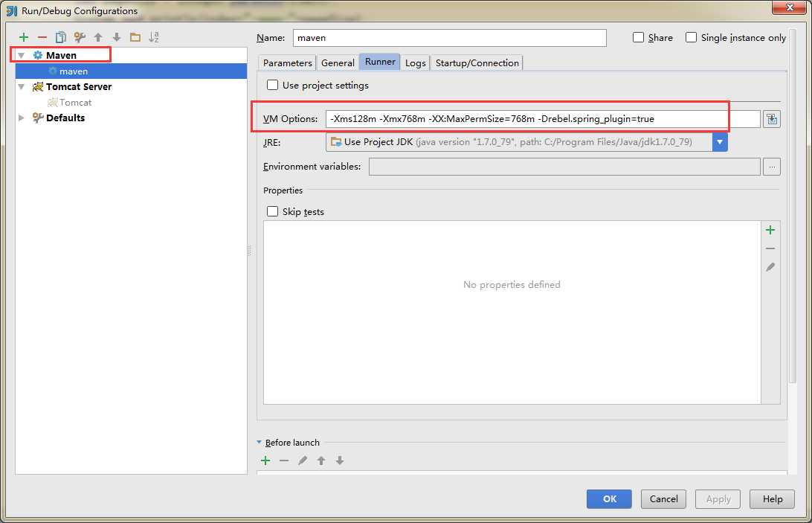Select the Runner tab
812x523 pixels.
(x=380, y=62)
